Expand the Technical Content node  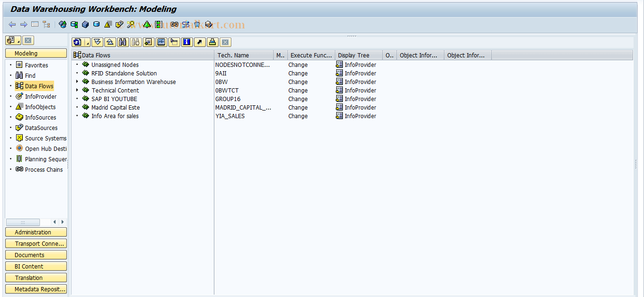[x=78, y=90]
